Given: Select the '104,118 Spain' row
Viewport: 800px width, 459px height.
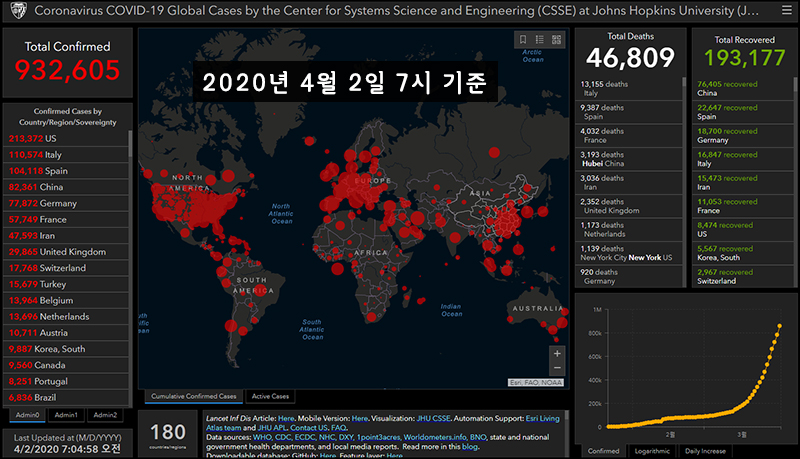Looking at the screenshot, I should pyautogui.click(x=66, y=171).
